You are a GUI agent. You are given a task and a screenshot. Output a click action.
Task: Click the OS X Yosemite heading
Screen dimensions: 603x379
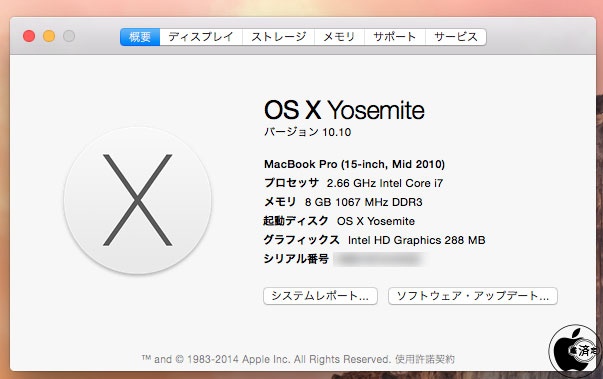pos(344,110)
